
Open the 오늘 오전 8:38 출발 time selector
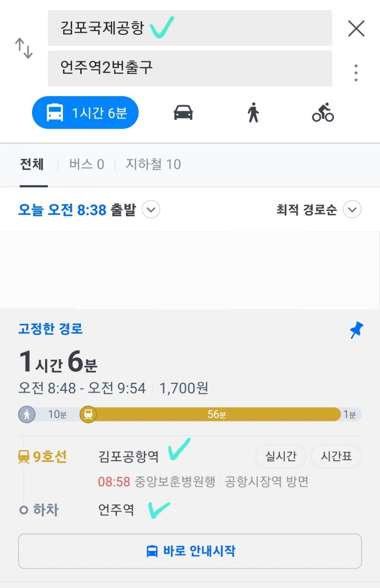pos(77,210)
